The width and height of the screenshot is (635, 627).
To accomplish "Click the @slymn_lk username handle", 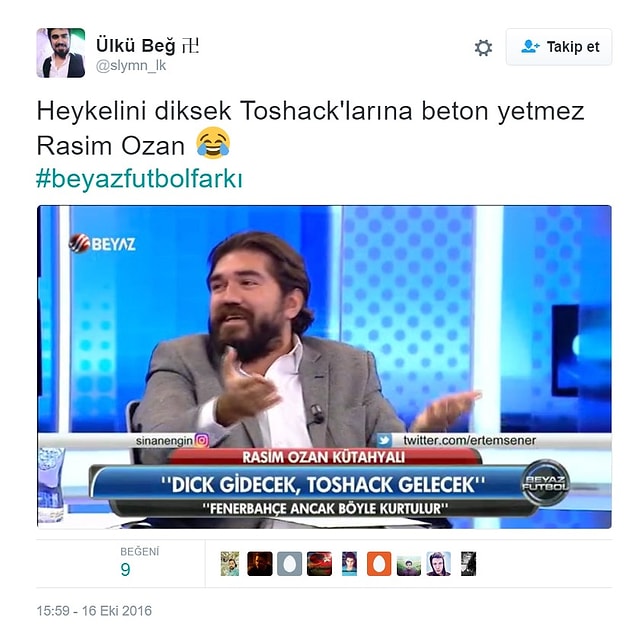I will pyautogui.click(x=131, y=66).
